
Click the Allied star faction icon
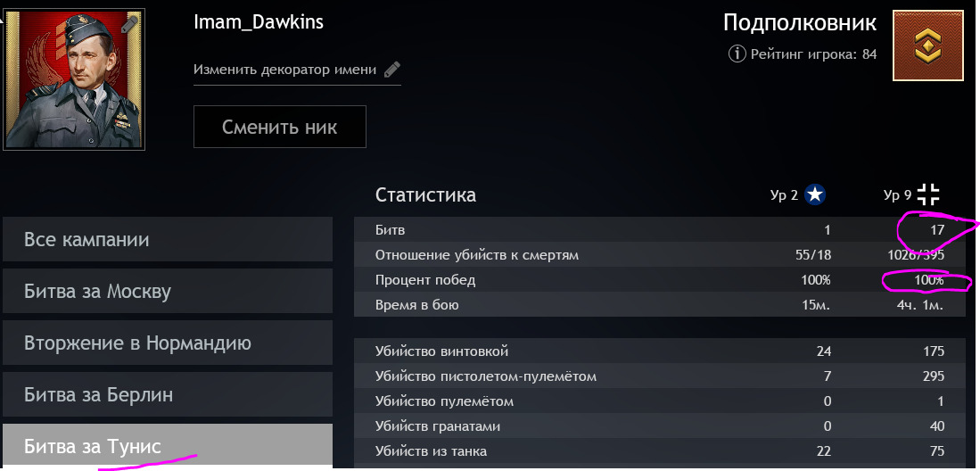(x=814, y=194)
